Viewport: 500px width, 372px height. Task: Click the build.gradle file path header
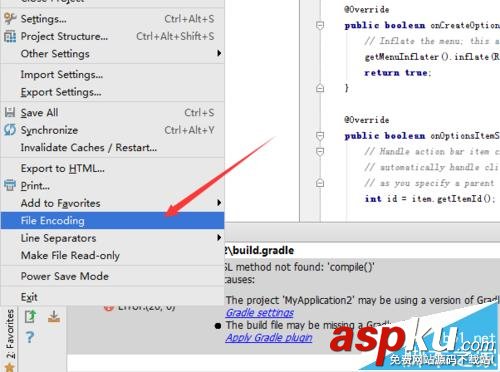[259, 251]
